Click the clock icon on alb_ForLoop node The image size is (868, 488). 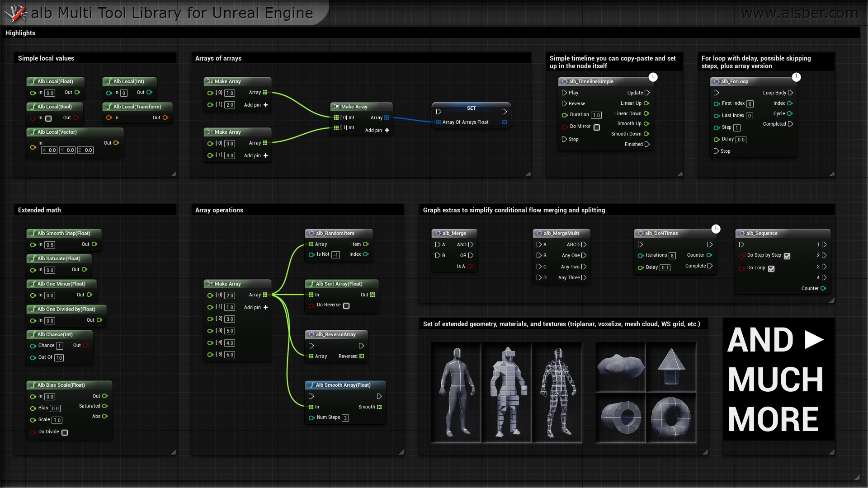coord(797,77)
